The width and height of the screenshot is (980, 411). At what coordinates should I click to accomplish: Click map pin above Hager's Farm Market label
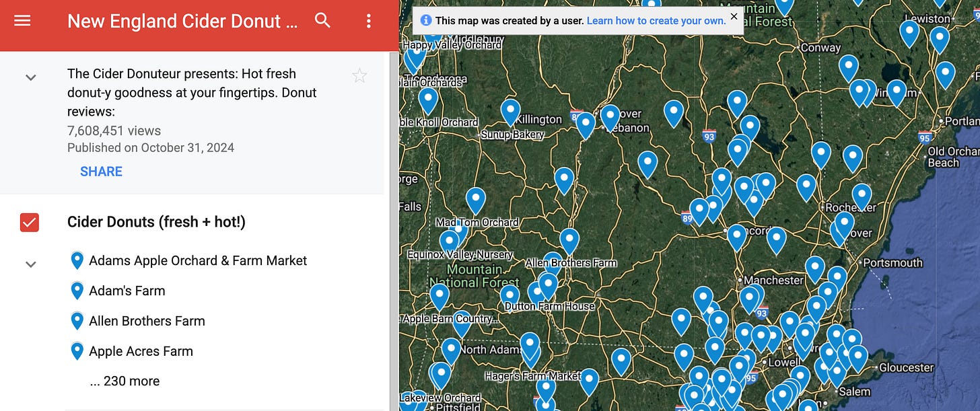coord(530,344)
